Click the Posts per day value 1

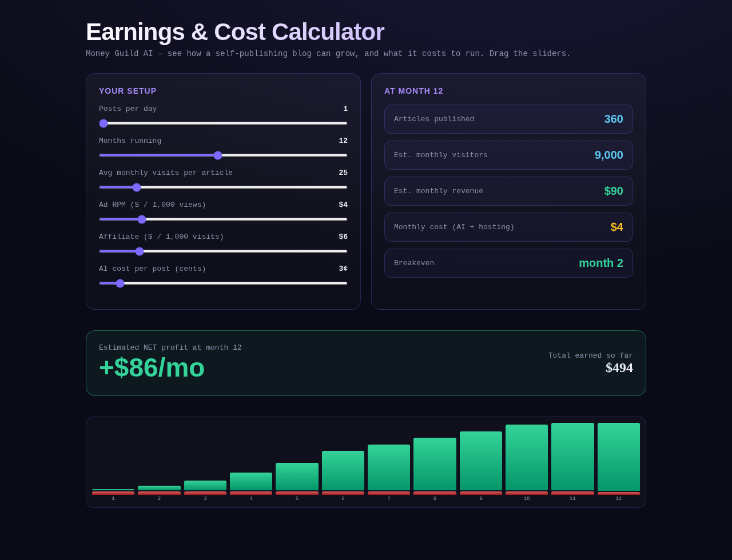(x=345, y=109)
